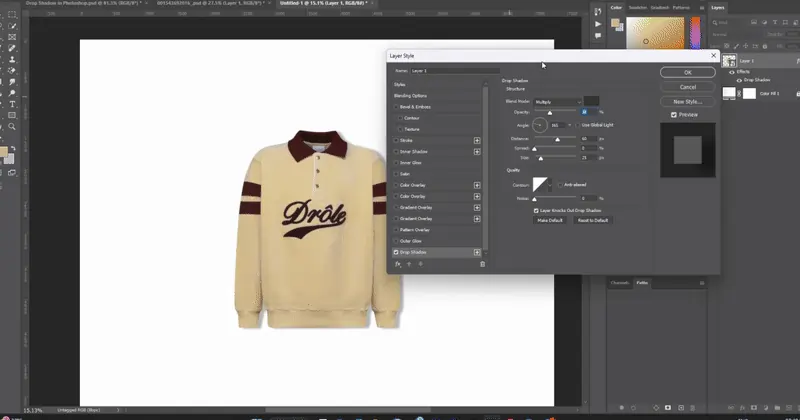Click Cancel in Layer Style dialog

click(x=688, y=87)
